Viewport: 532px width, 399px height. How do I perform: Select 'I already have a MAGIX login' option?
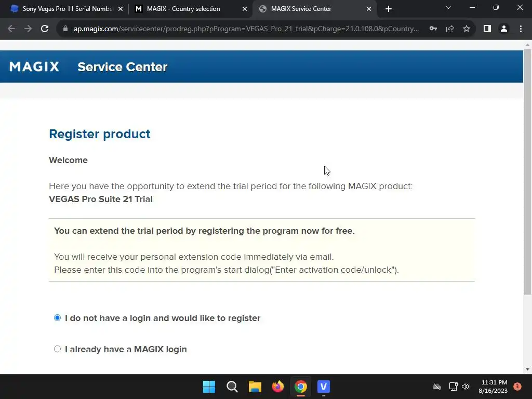tap(57, 349)
